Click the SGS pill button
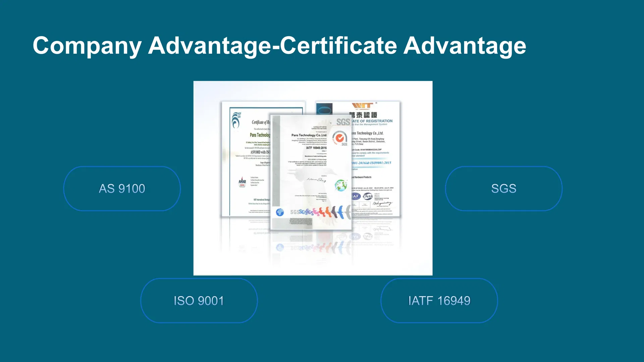The height and width of the screenshot is (362, 644). 503,188
